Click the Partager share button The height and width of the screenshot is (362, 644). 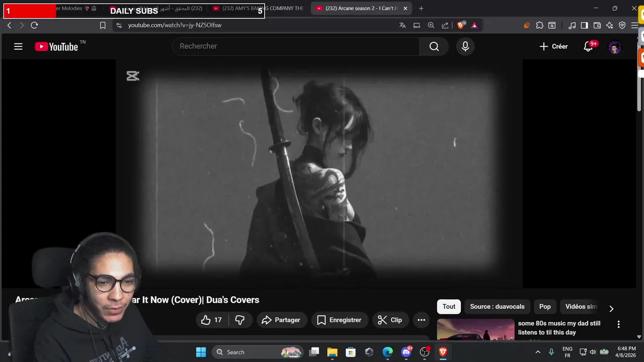(x=281, y=320)
